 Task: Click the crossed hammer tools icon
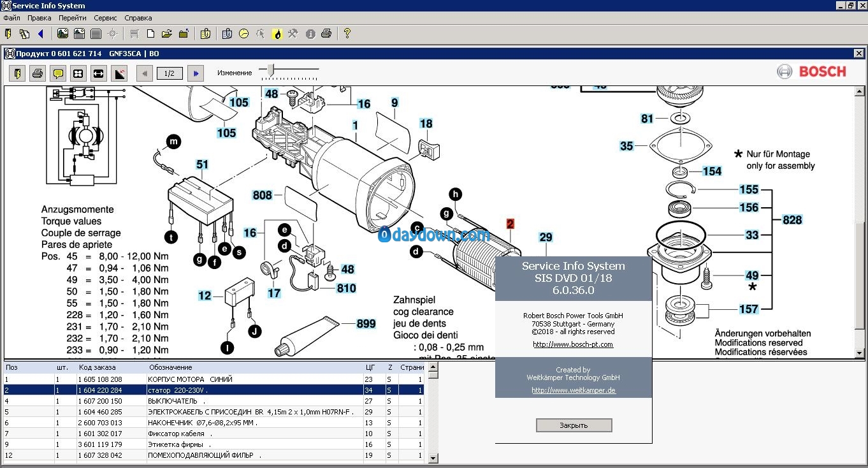click(x=293, y=34)
